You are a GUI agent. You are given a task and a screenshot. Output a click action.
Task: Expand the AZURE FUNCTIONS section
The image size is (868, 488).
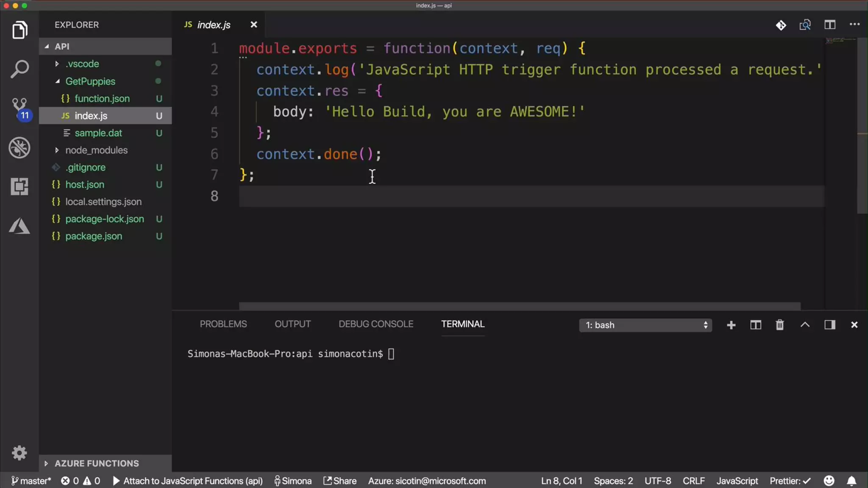pos(97,463)
